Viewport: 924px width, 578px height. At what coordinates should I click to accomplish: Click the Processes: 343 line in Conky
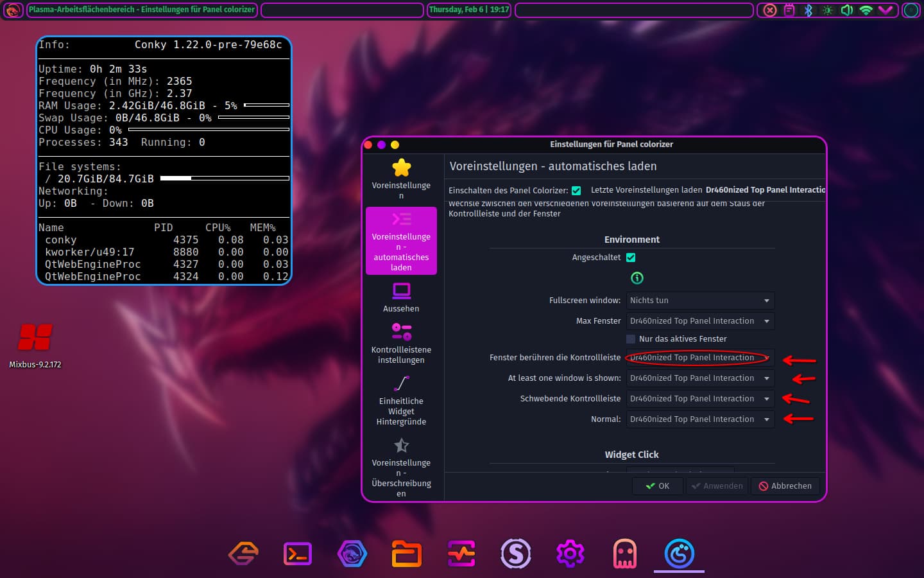83,143
